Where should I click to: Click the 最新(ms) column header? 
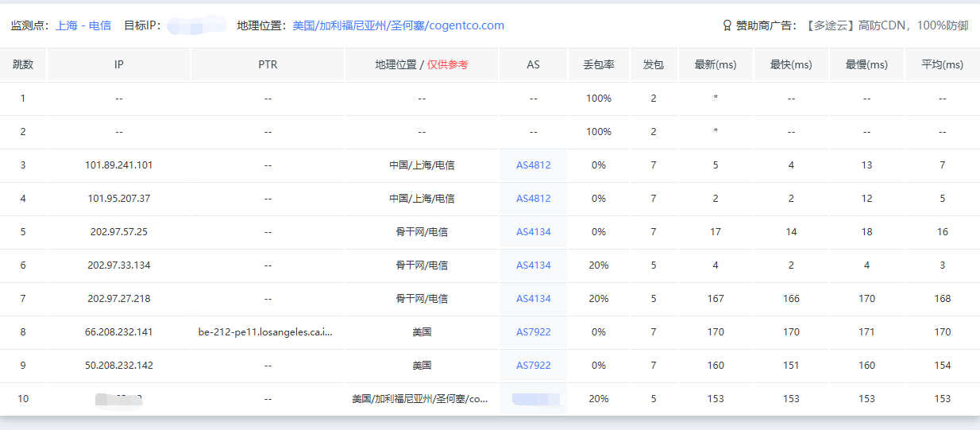pyautogui.click(x=716, y=65)
